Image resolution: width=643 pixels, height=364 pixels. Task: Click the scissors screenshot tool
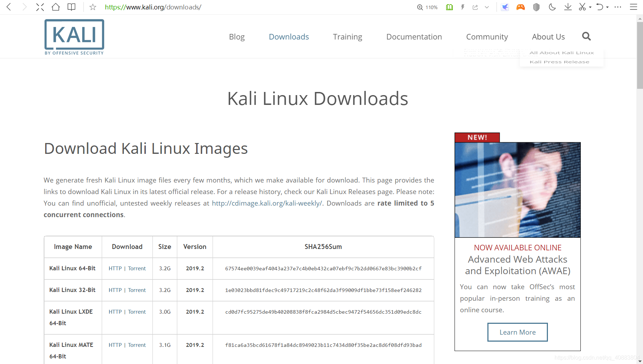tap(582, 7)
